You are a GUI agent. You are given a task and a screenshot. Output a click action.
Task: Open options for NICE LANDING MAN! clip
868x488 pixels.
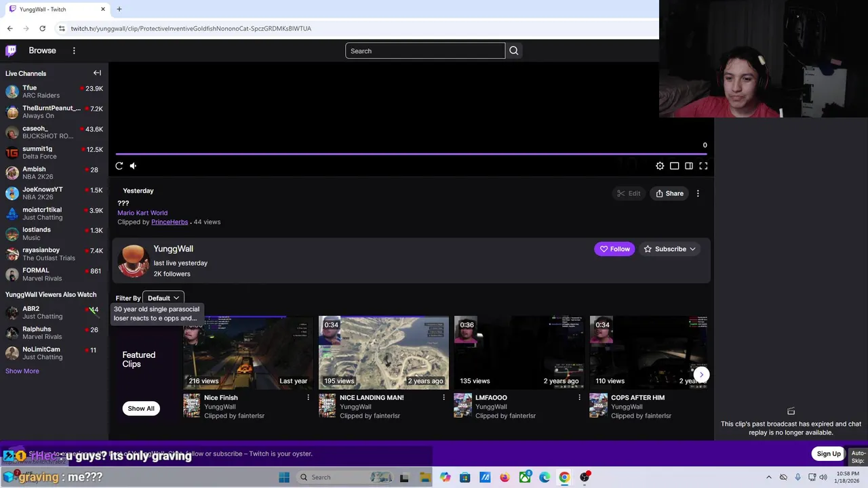443,398
